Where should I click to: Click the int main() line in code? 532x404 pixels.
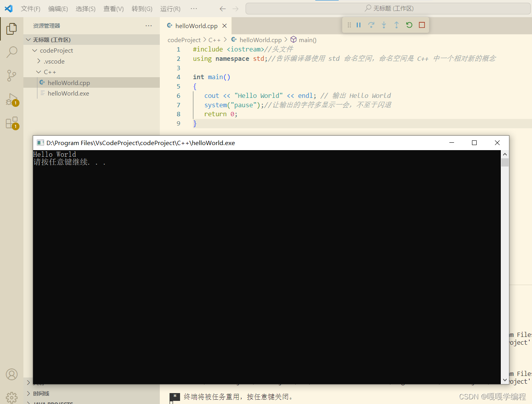point(212,77)
